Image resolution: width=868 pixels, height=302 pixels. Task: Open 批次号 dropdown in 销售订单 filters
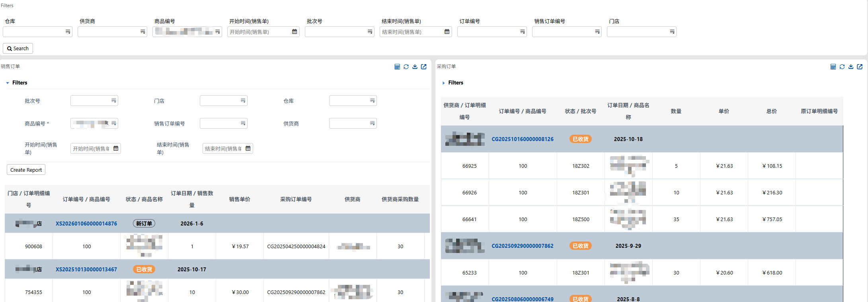coord(114,100)
